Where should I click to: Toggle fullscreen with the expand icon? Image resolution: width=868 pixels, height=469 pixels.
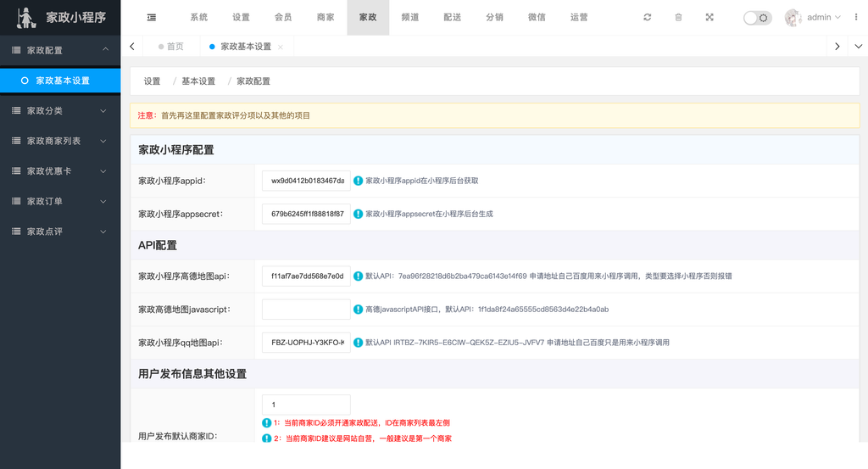(x=709, y=17)
